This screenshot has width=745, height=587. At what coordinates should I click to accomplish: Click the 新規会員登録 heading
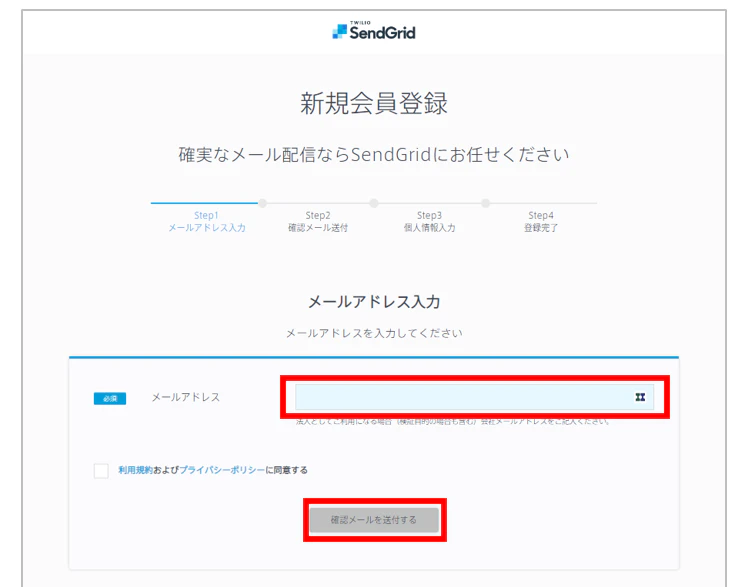[374, 103]
